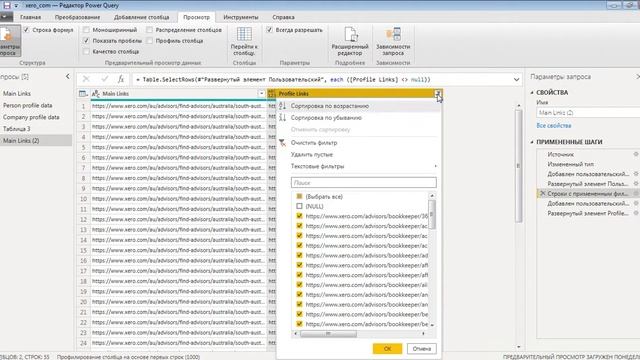Click the table icon in grid corner
640x360 pixels.
coord(83,93)
